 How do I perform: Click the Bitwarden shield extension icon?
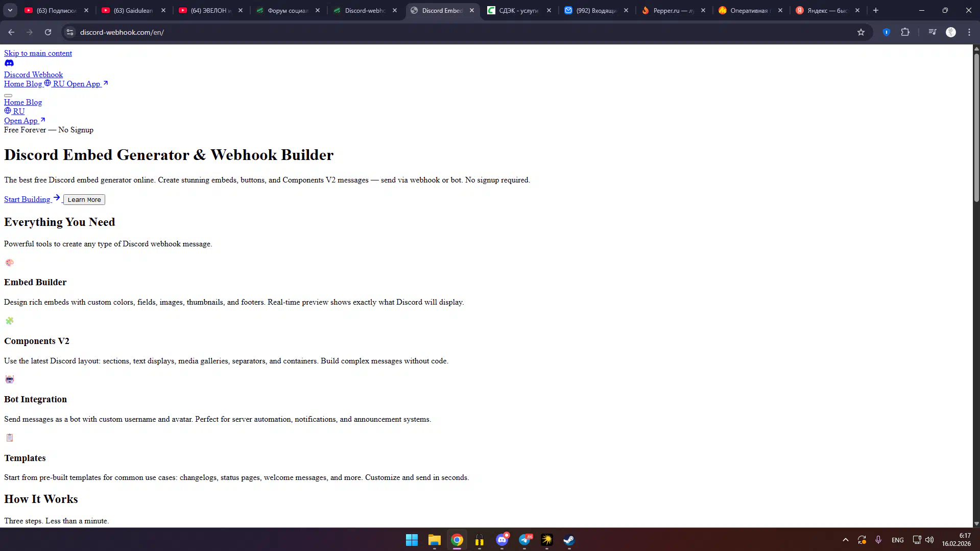point(887,32)
